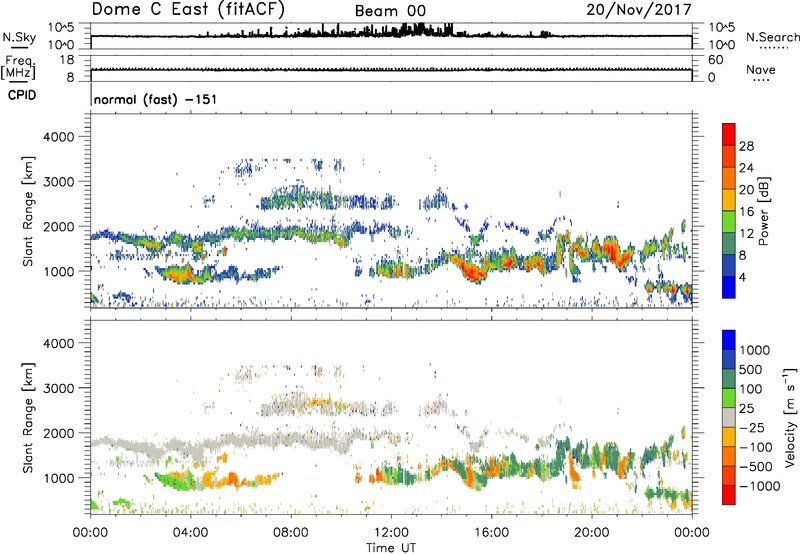Click the date '20/Nov/2017'

tap(639, 9)
